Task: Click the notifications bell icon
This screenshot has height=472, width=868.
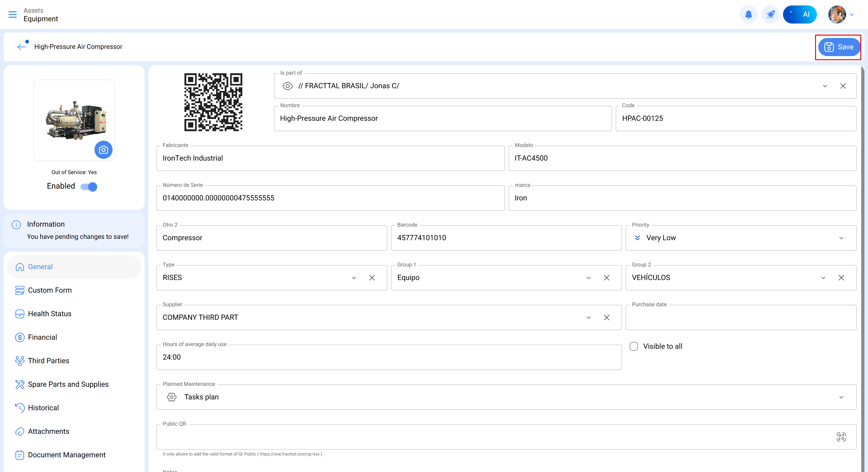Action: click(x=748, y=14)
